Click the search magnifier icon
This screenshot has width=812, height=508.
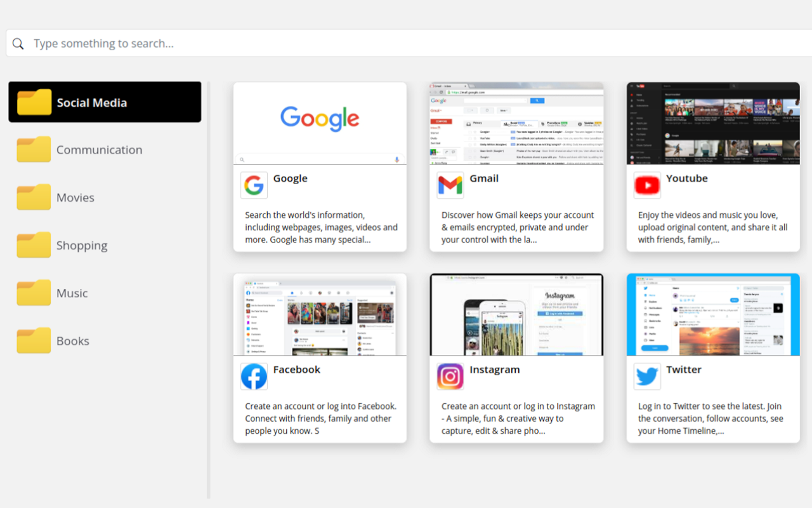tap(18, 43)
